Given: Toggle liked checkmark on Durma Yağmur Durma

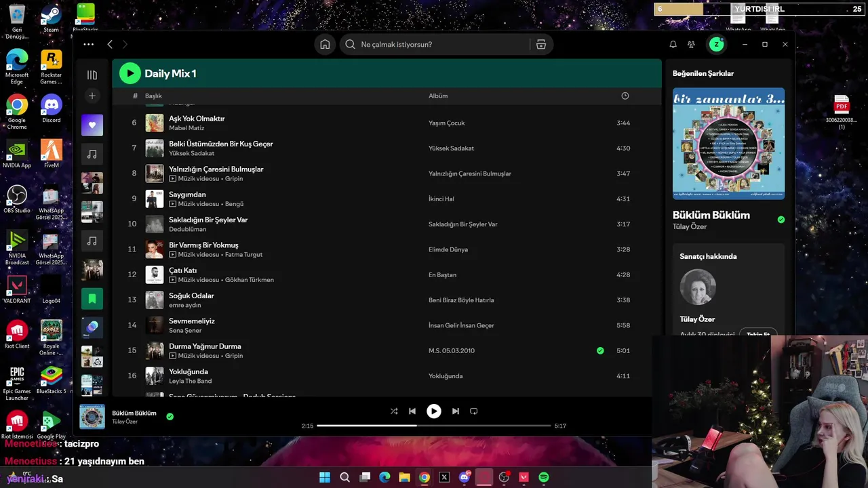Looking at the screenshot, I should click(600, 350).
